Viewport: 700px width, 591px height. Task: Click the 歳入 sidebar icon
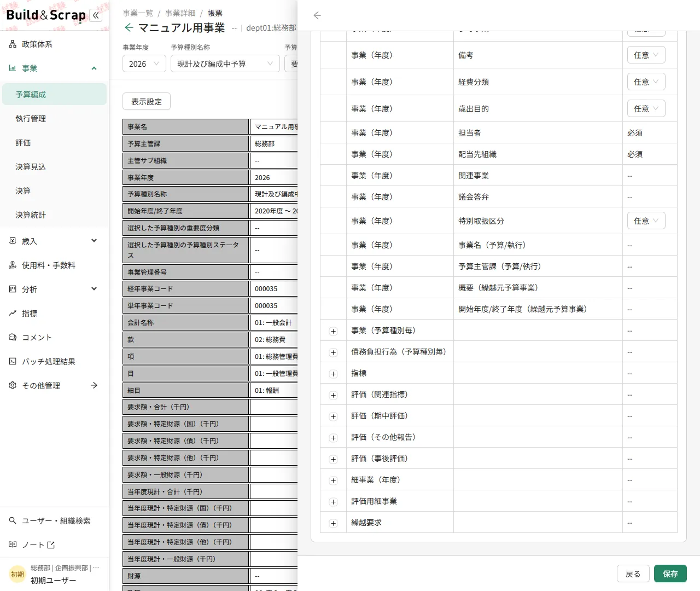[x=13, y=241]
